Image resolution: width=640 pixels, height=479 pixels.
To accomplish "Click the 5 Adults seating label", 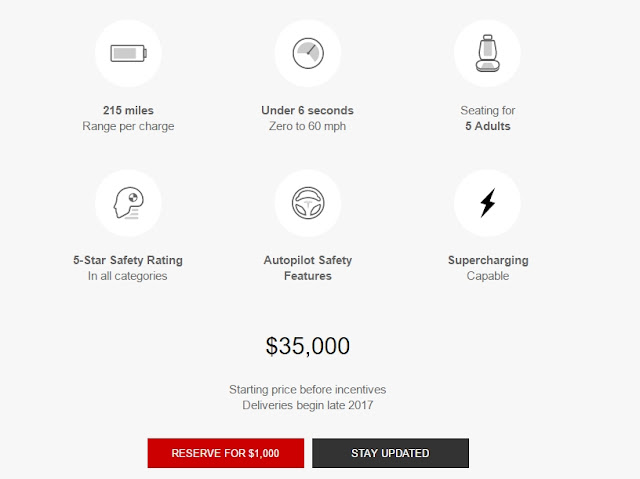I will (x=488, y=126).
